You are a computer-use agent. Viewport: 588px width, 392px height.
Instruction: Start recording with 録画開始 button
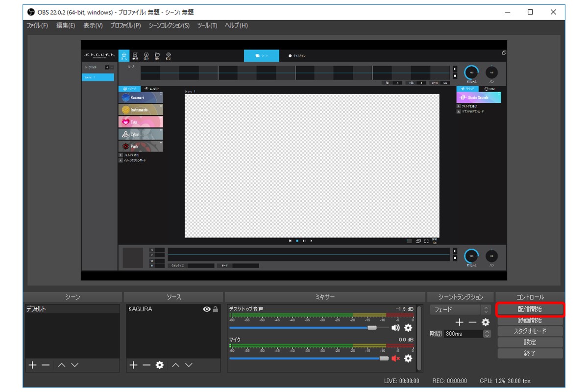pyautogui.click(x=530, y=320)
